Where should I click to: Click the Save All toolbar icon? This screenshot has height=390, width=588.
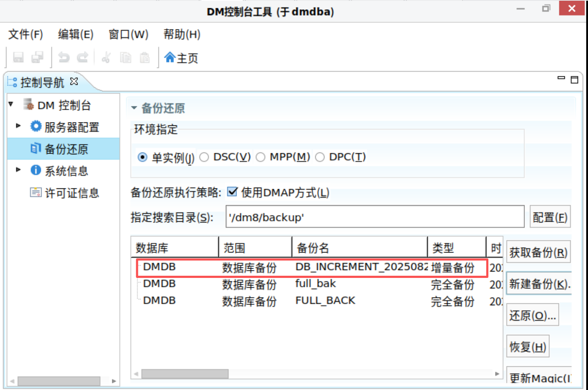point(37,57)
